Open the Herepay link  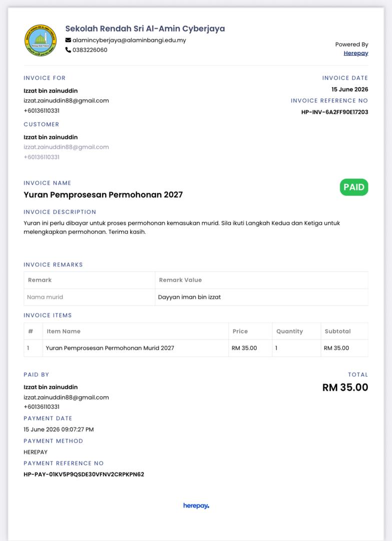(x=356, y=53)
